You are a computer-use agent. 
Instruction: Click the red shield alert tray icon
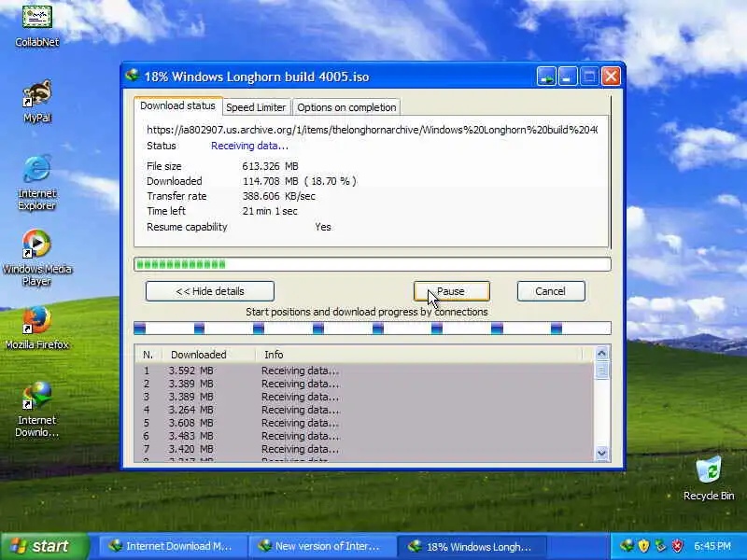pos(677,546)
